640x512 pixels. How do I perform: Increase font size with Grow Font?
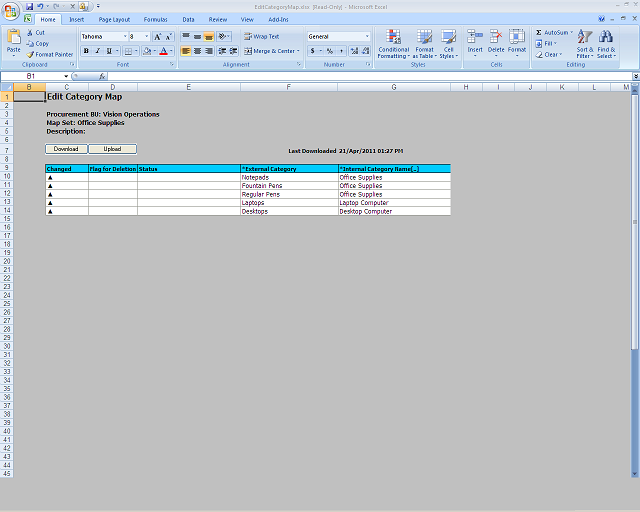point(158,37)
